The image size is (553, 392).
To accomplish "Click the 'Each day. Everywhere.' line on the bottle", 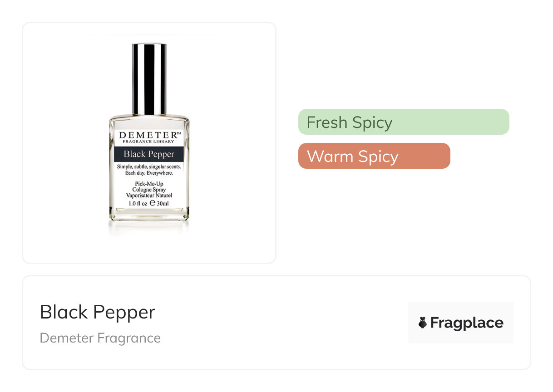I will (149, 173).
